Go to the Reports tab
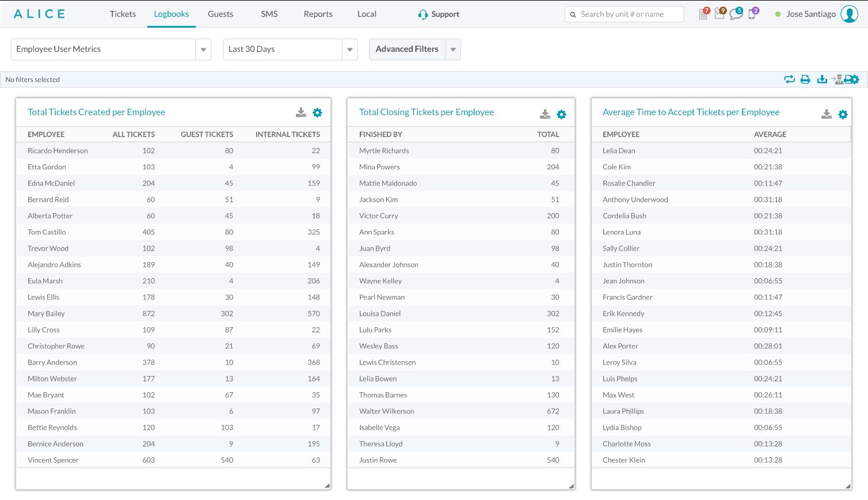 coord(318,14)
